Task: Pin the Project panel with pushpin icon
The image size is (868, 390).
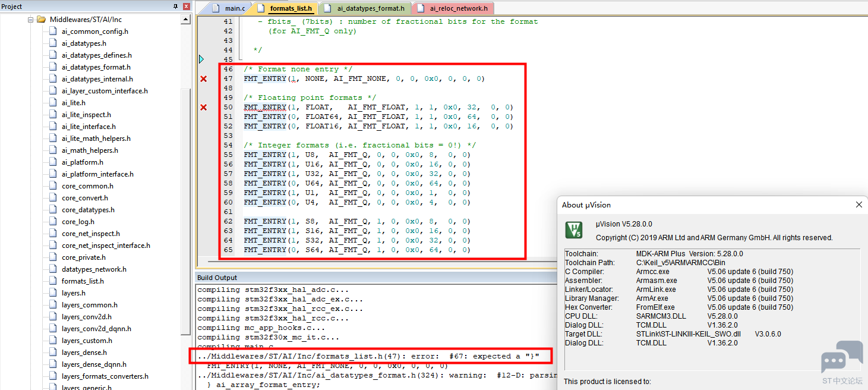Action: (x=176, y=6)
